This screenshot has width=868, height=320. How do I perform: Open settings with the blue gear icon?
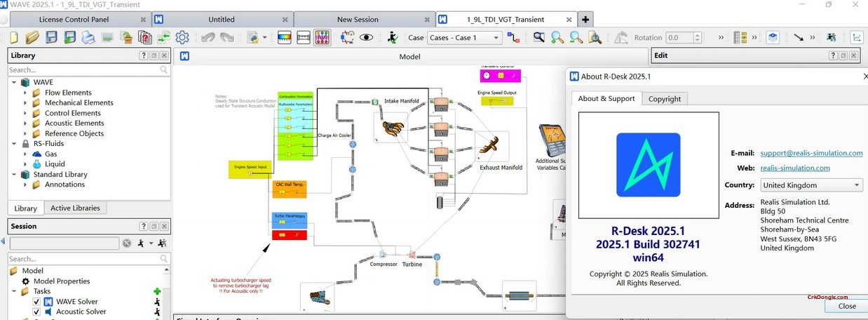coord(182,37)
